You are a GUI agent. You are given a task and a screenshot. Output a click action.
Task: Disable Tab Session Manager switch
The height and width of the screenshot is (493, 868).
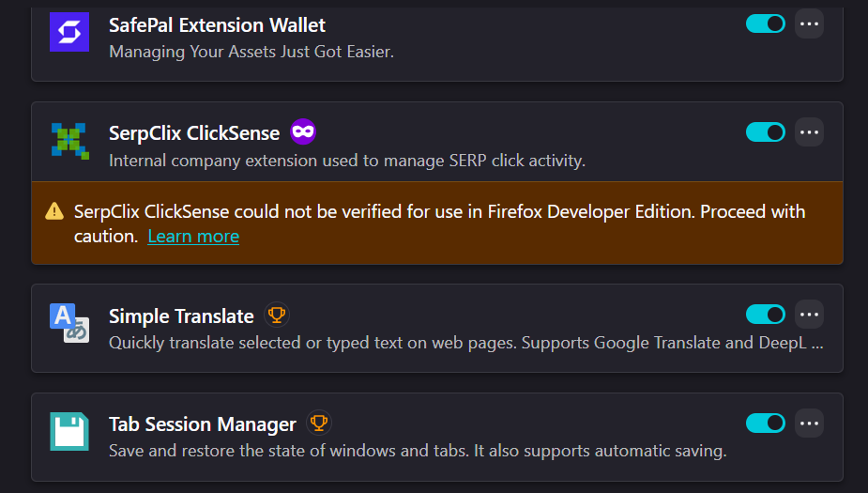[x=766, y=424]
